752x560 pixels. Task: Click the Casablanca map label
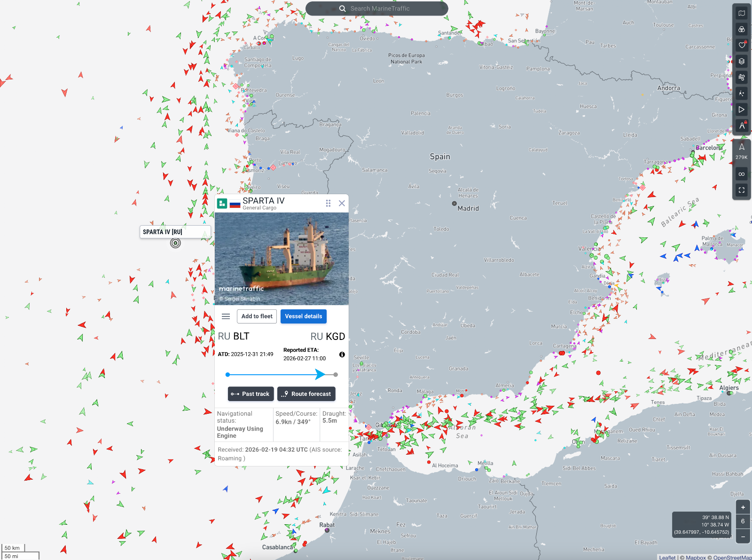coord(278,547)
